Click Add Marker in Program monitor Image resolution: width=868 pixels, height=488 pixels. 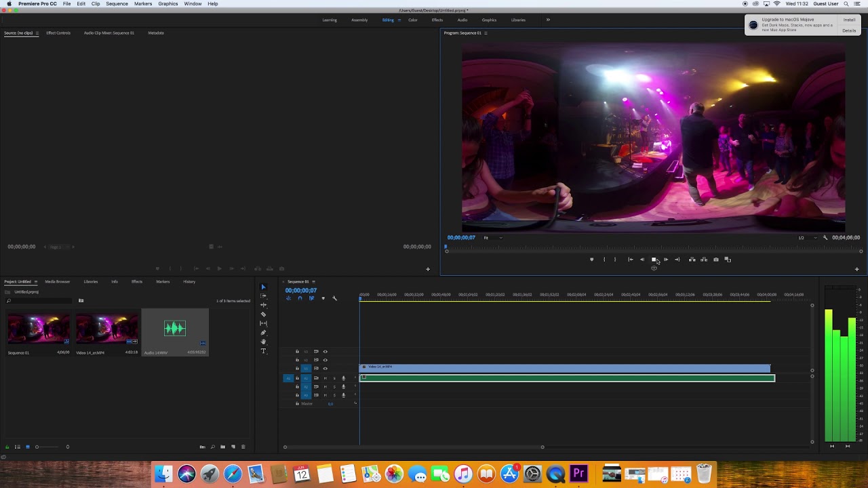tap(591, 260)
